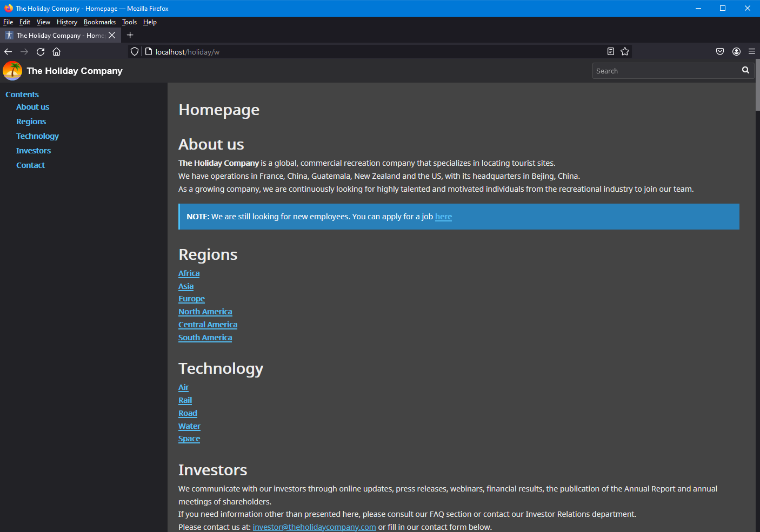
Task: Follow the 'here' job application link
Action: pos(443,217)
